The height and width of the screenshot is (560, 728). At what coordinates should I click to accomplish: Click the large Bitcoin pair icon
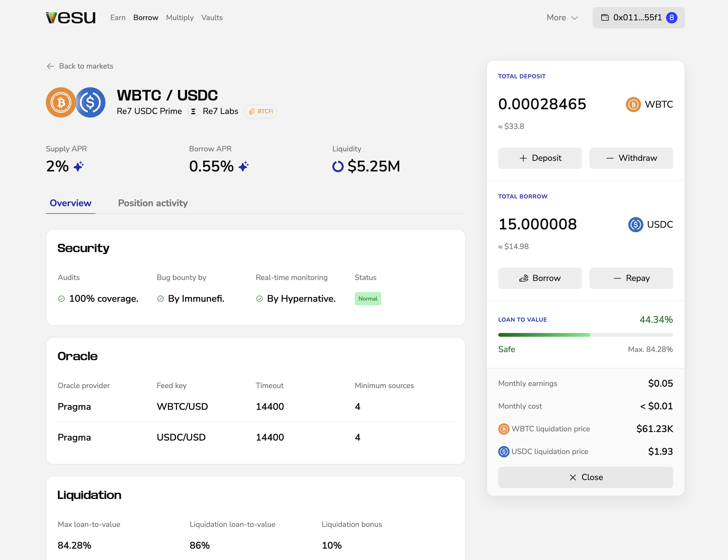pyautogui.click(x=61, y=102)
